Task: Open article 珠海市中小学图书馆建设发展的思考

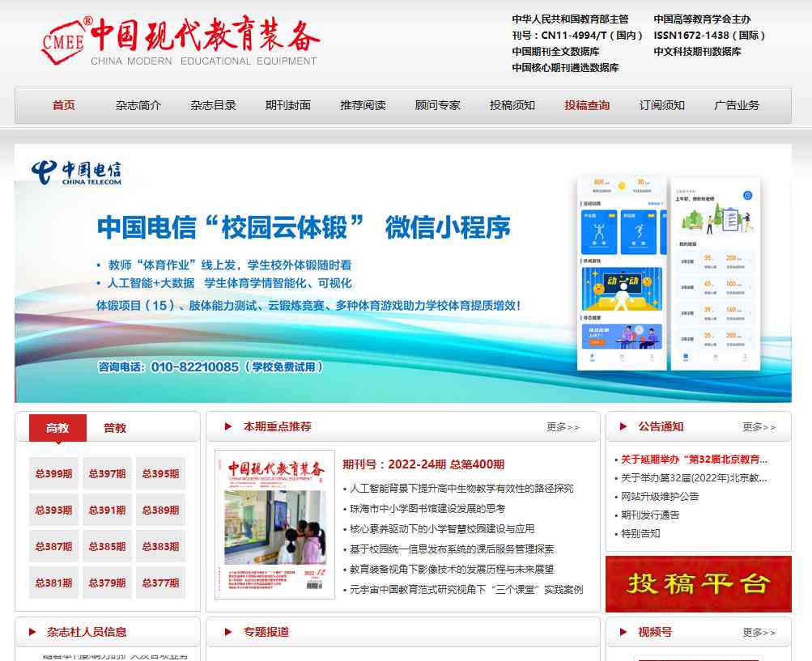Action: [427, 508]
